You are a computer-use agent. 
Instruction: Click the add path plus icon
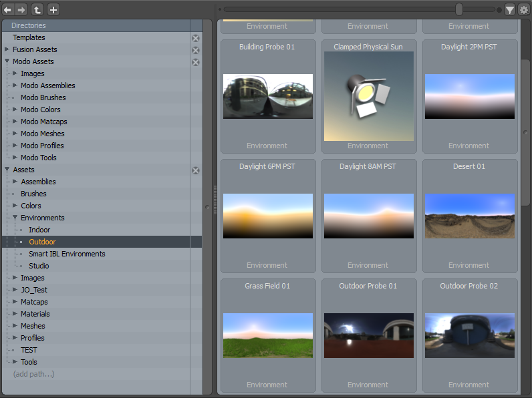[53, 10]
